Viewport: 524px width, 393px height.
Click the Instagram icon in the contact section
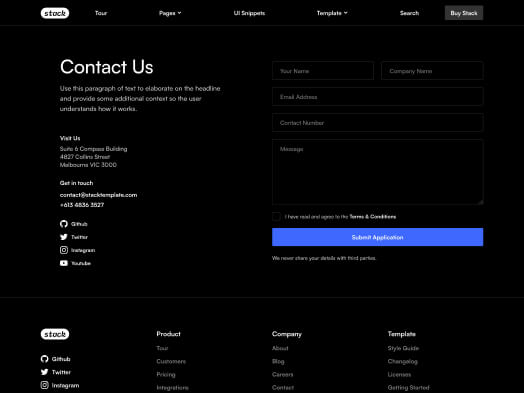tap(64, 250)
